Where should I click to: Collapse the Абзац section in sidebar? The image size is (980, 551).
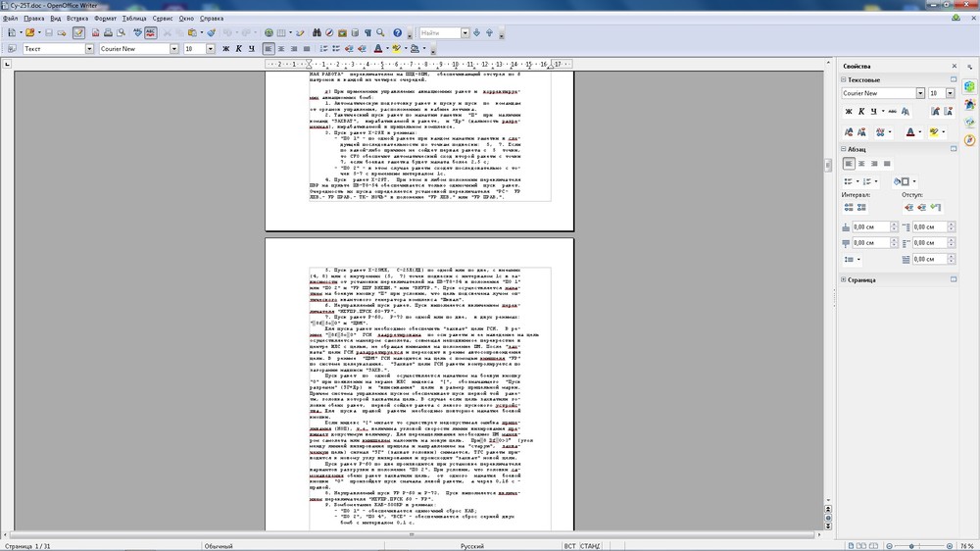click(x=843, y=149)
